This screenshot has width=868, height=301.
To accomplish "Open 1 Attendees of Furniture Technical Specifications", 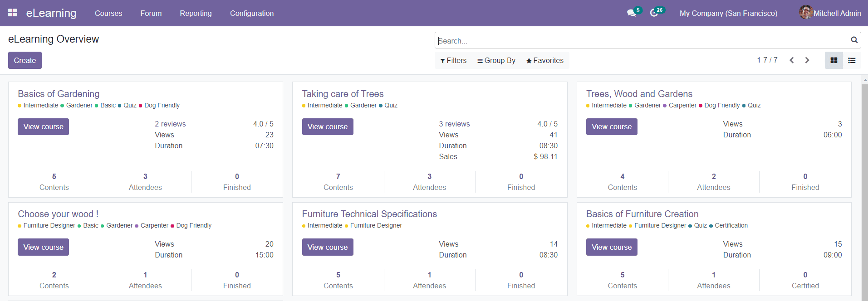I will 429,280.
